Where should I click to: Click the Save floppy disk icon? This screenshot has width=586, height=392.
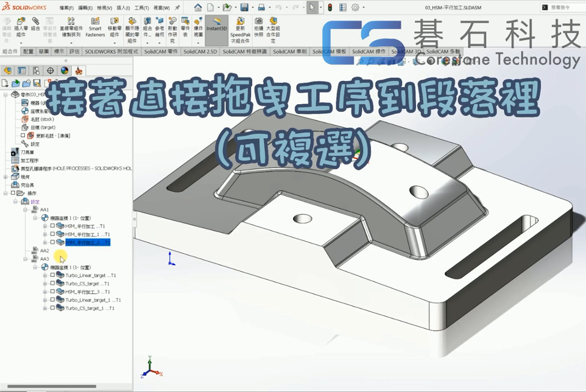coord(244,7)
